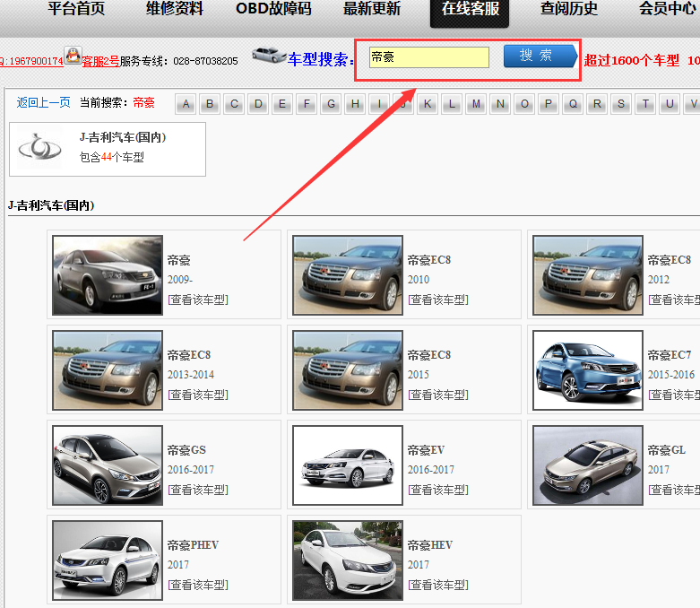Click the QQ customer service penguin icon
700x608 pixels.
coord(73,56)
